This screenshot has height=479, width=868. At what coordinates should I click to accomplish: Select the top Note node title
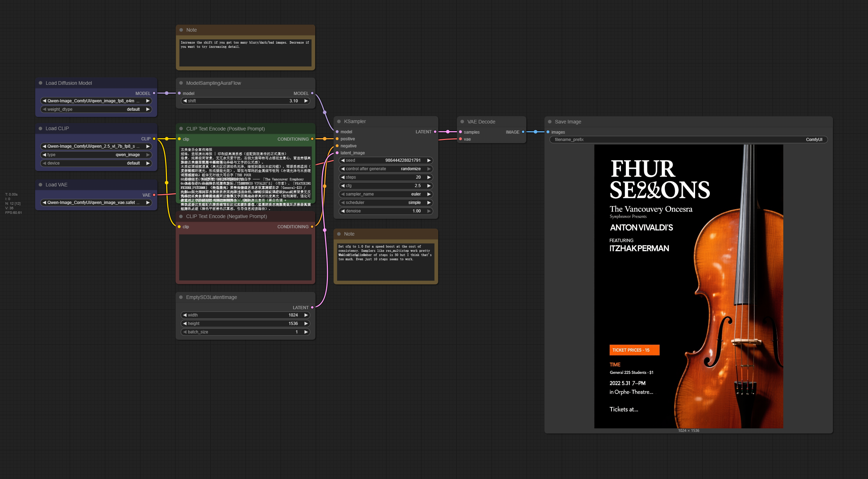point(192,30)
